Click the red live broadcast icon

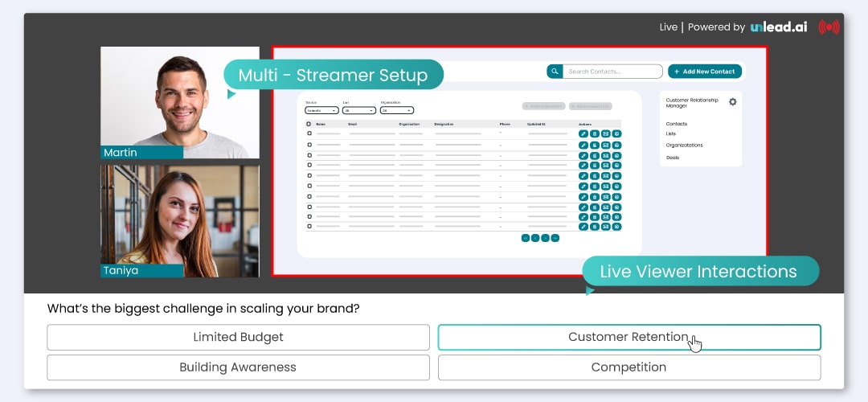(x=829, y=27)
